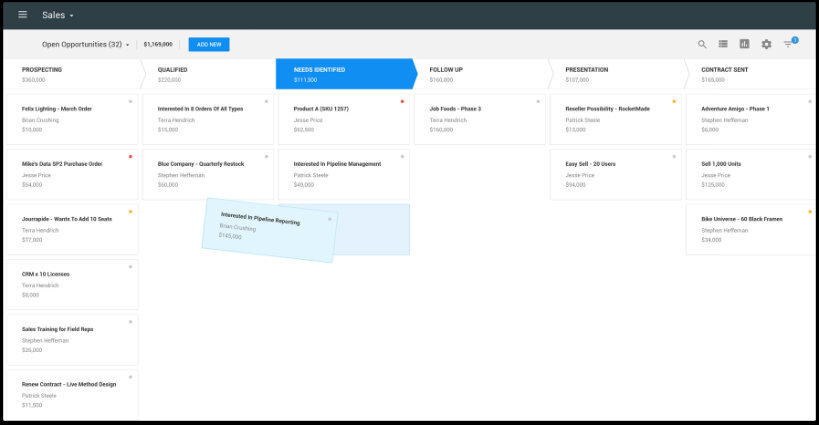Open the filter icon with badge
The height and width of the screenshot is (425, 819).
[789, 44]
